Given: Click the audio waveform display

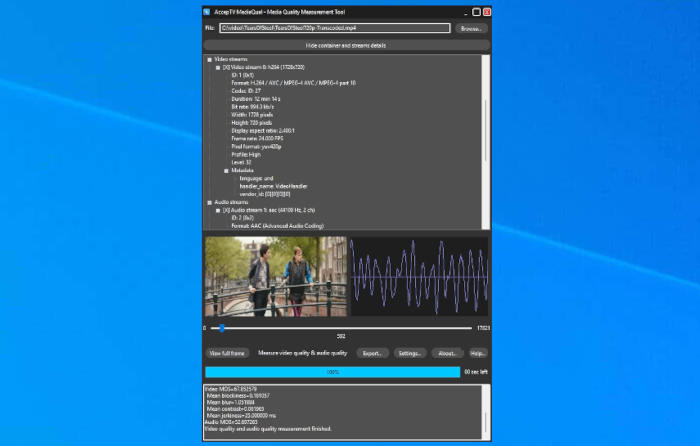Looking at the screenshot, I should click(x=419, y=276).
